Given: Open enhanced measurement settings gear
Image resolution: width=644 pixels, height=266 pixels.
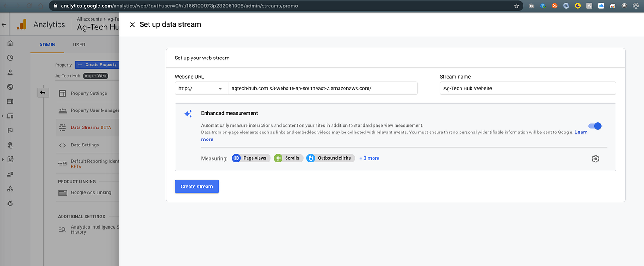Looking at the screenshot, I should (x=596, y=159).
